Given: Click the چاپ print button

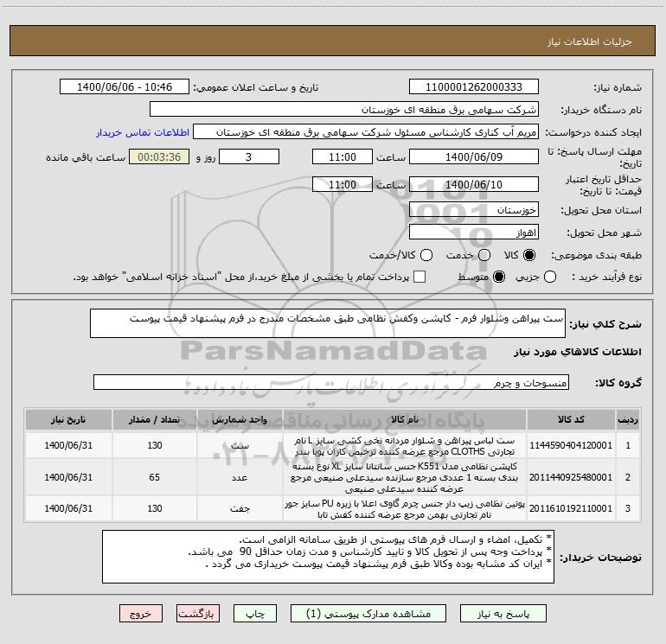Looking at the screenshot, I should coord(255,614).
